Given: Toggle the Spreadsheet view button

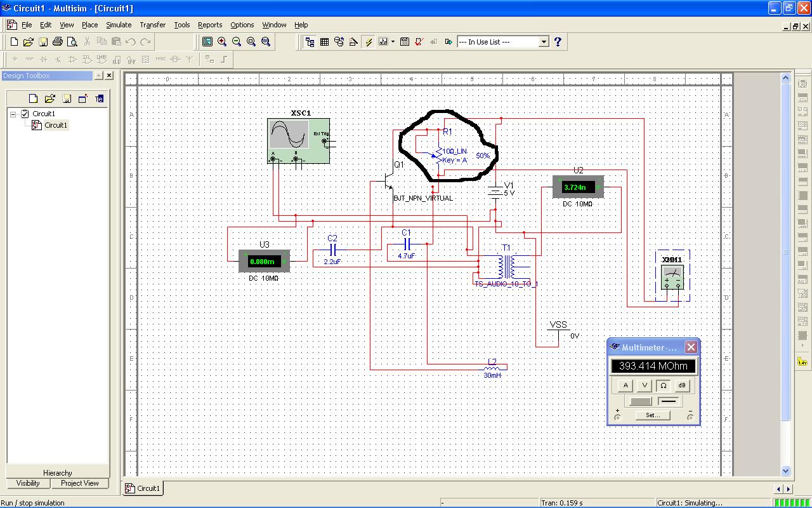Looking at the screenshot, I should coord(324,42).
